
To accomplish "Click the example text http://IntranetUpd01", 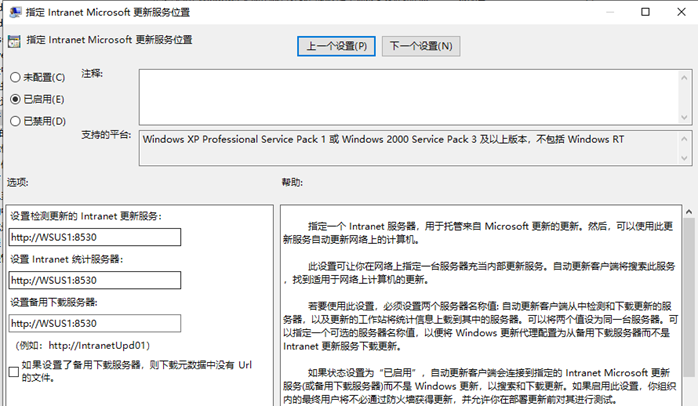I will coord(97,345).
